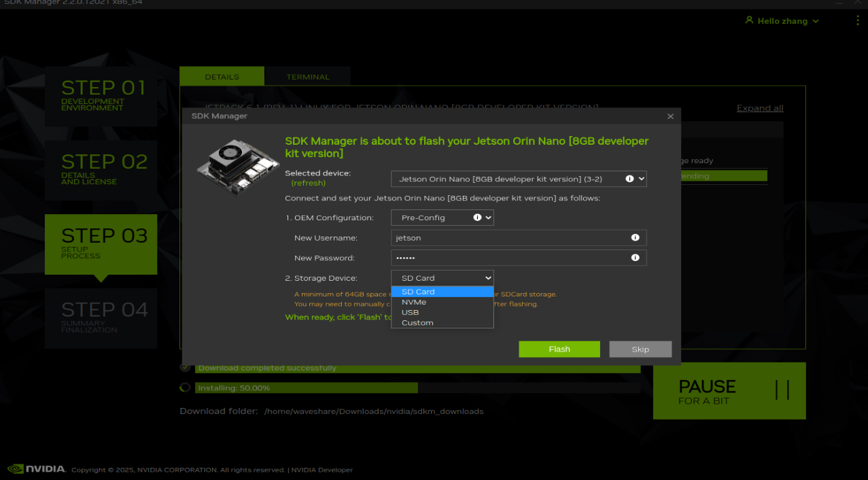Go to STEP 02 Details and License

(101, 170)
